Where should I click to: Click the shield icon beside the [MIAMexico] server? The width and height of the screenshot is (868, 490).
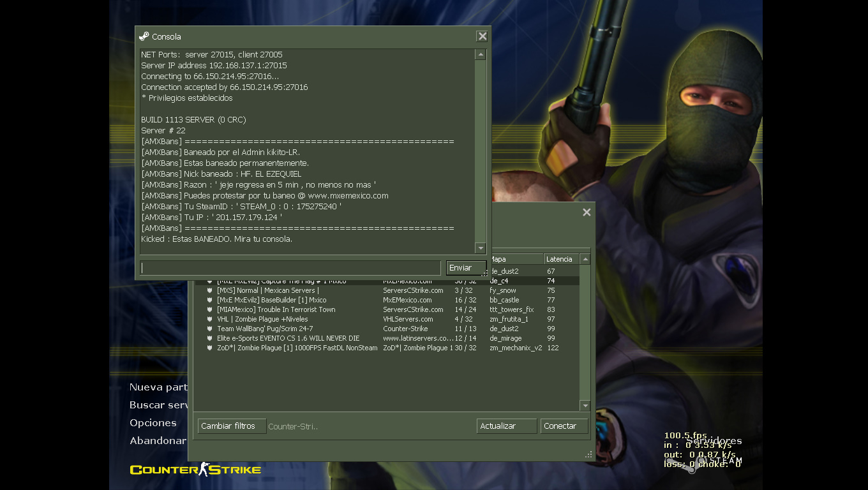[x=209, y=309]
